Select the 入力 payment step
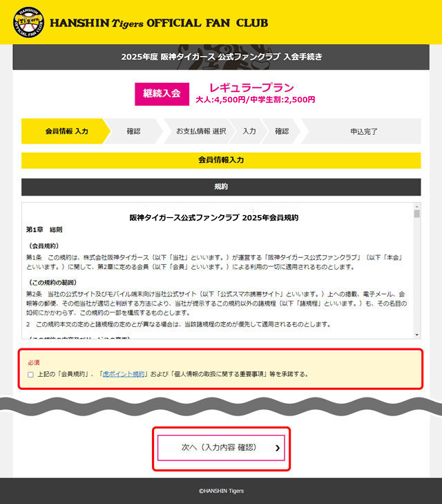This screenshot has width=442, height=504. pos(249,131)
